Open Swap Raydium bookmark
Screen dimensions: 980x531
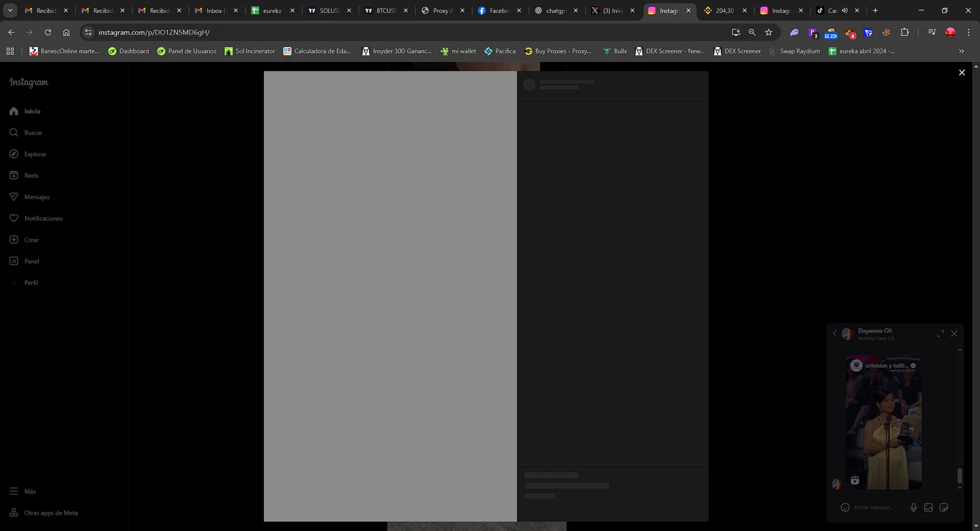[x=794, y=51]
